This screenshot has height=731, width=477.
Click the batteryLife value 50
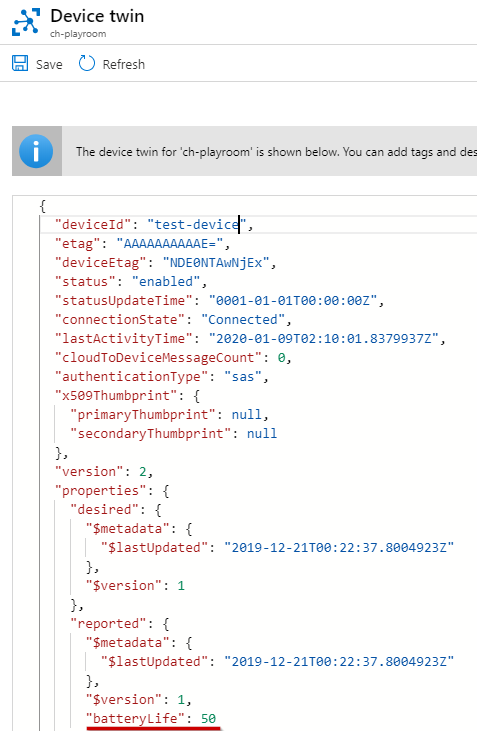208,719
